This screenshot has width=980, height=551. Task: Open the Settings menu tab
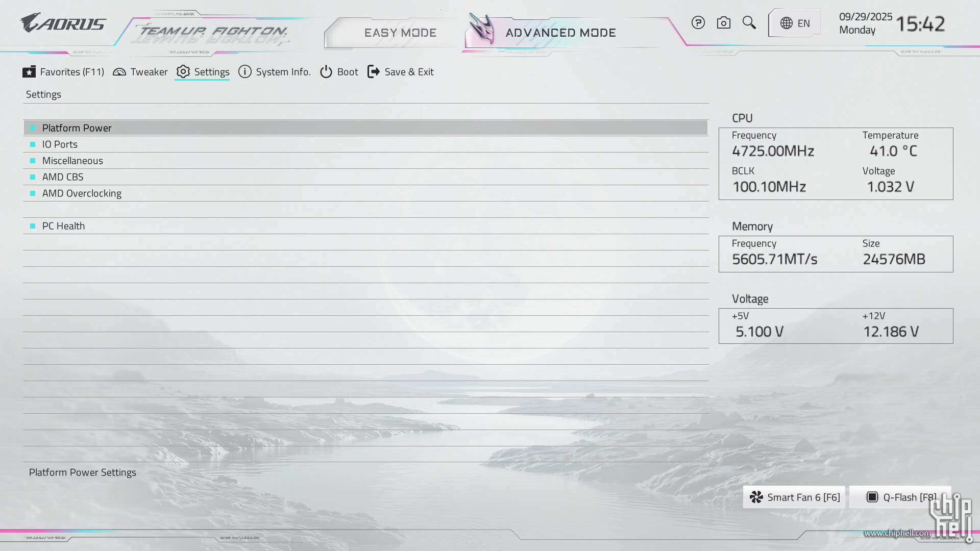click(203, 72)
